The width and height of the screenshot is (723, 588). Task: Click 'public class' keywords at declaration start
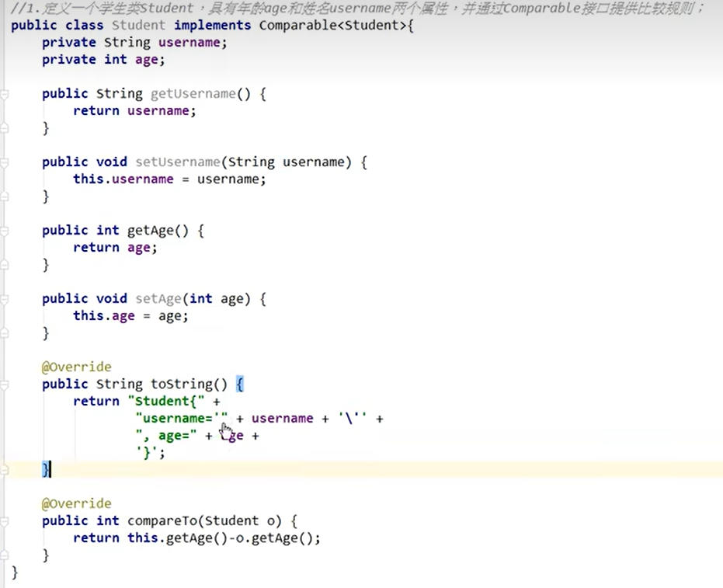tap(57, 25)
